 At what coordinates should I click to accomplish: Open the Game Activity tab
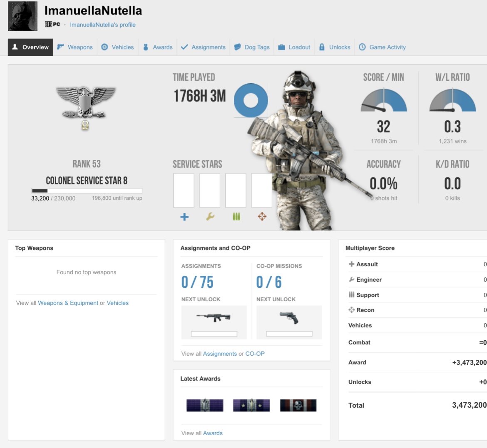coord(383,47)
